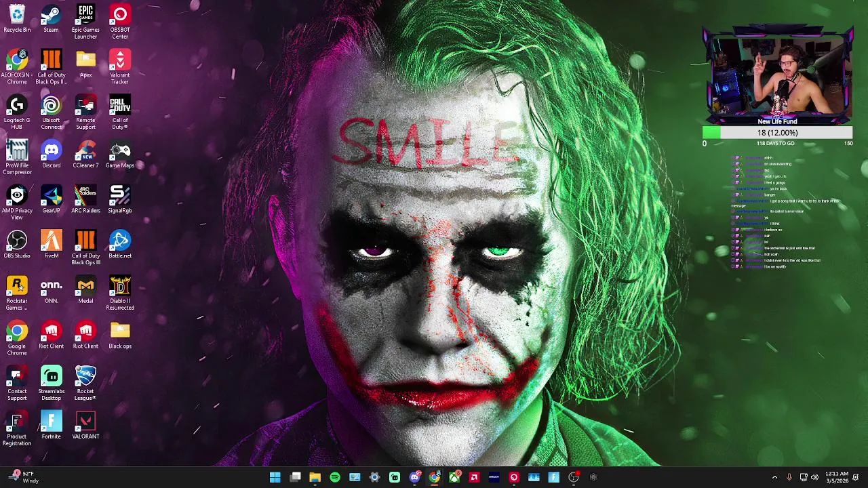Launch the Rocket League desktop shortcut
The image size is (868, 488).
coord(85,384)
